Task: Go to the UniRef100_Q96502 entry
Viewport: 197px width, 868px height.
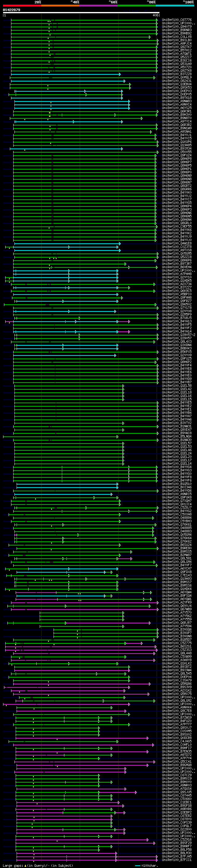Action: click(x=177, y=304)
